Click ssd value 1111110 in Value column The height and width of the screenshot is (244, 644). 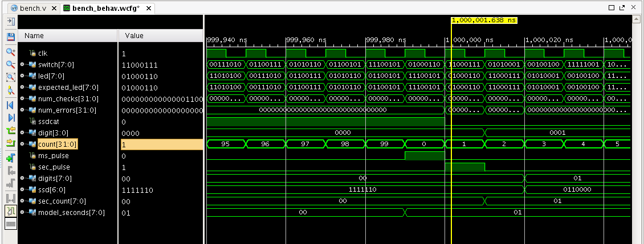click(x=137, y=191)
